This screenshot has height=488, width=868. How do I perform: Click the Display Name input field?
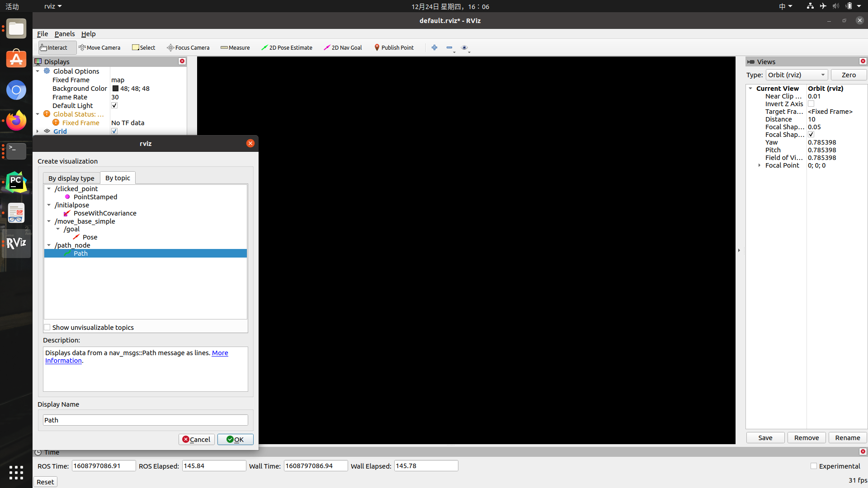coord(145,420)
